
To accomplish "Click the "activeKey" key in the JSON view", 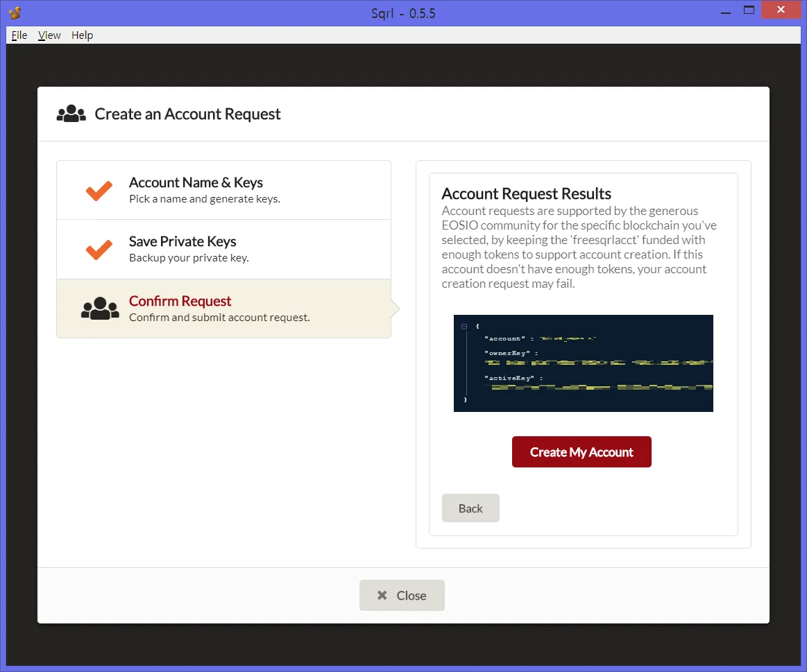I will [509, 378].
